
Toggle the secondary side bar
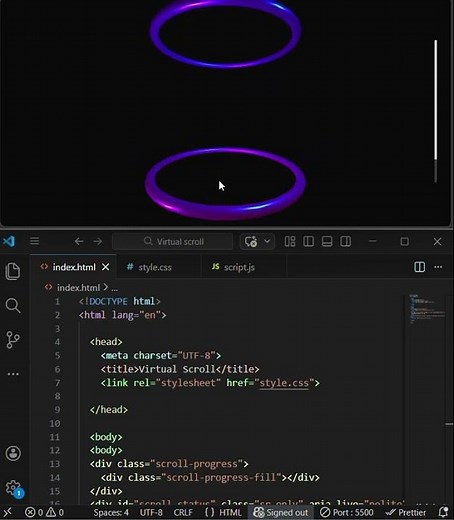pyautogui.click(x=346, y=241)
